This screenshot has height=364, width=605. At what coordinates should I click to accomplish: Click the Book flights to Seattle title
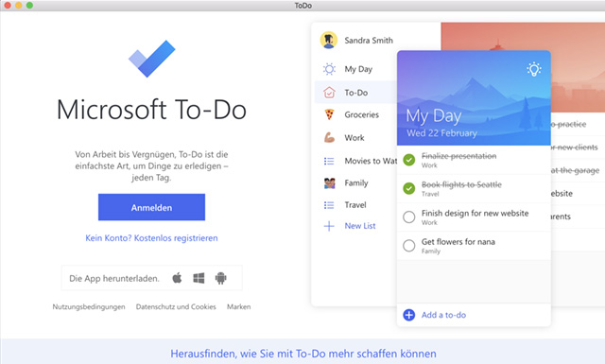(x=462, y=184)
